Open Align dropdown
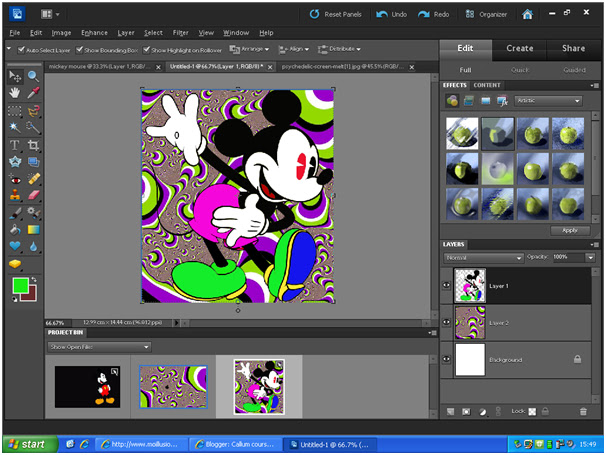Image resolution: width=606 pixels, height=455 pixels. pyautogui.click(x=294, y=49)
